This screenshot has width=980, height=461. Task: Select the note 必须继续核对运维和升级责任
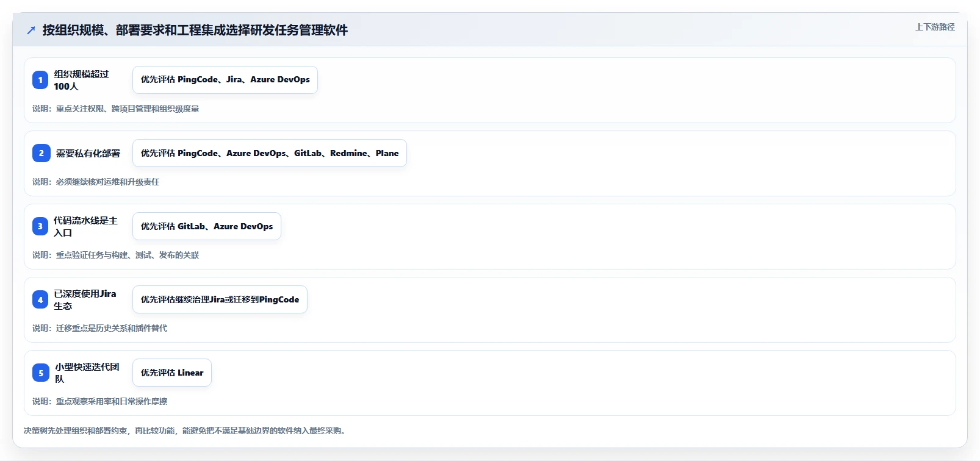coord(107,182)
